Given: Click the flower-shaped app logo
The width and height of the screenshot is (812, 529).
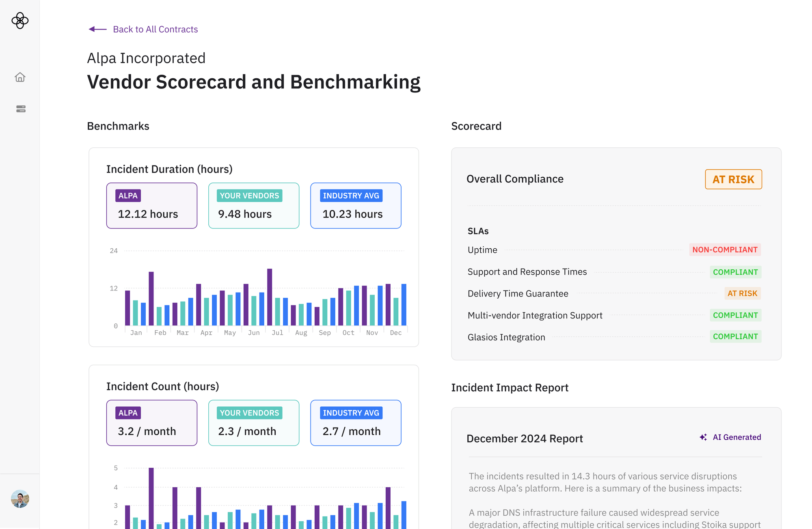Looking at the screenshot, I should pyautogui.click(x=19, y=21).
